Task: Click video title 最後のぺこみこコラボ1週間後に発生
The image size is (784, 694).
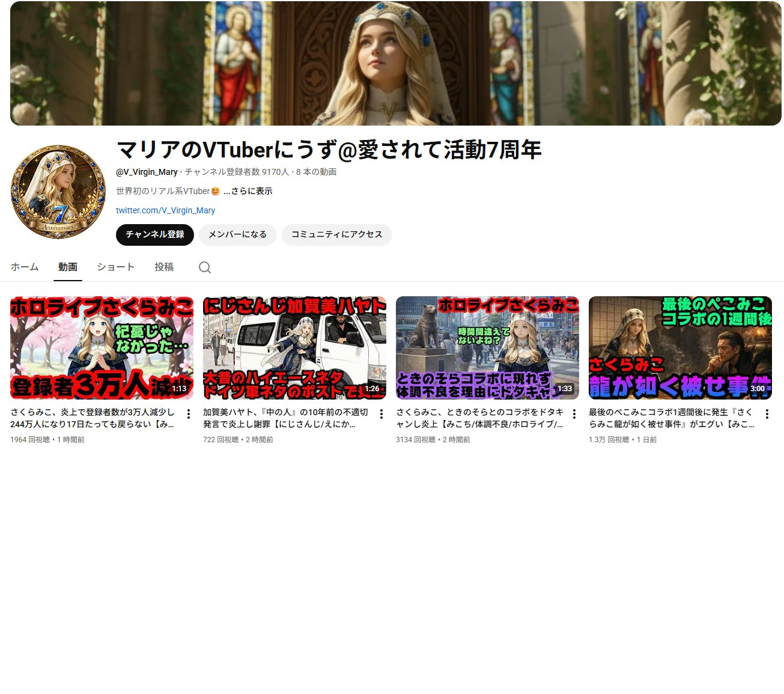Action: (x=672, y=418)
